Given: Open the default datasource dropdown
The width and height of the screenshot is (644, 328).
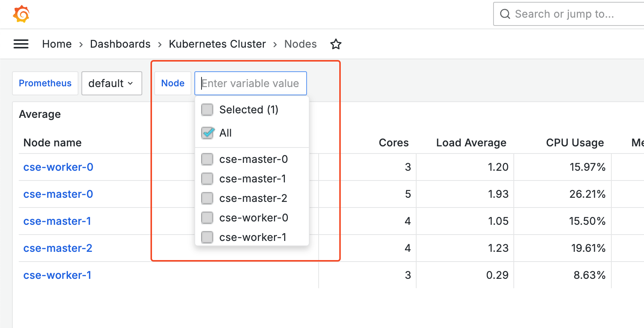Looking at the screenshot, I should 111,83.
